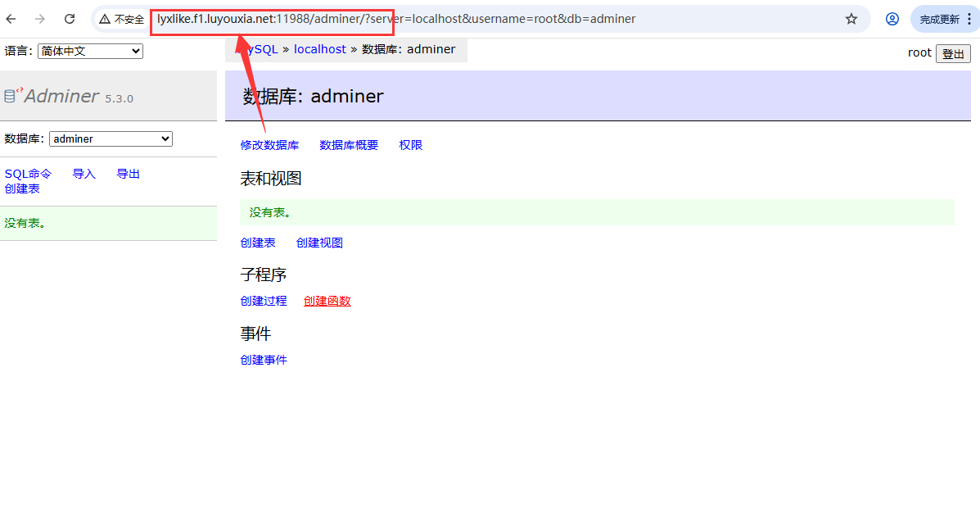Open the 数据库 database selector dropdown
The height and width of the screenshot is (513, 980).
pos(111,138)
